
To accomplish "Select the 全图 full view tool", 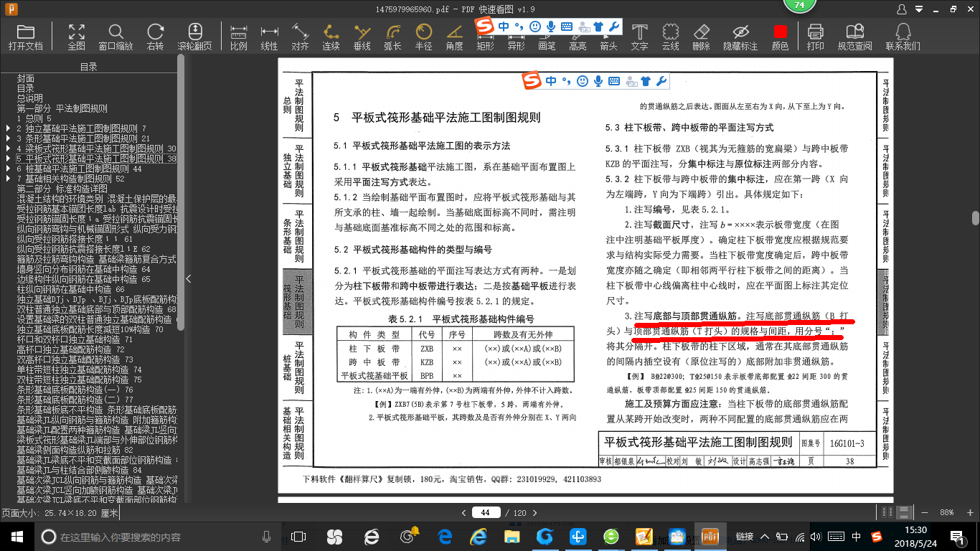I will tap(77, 37).
